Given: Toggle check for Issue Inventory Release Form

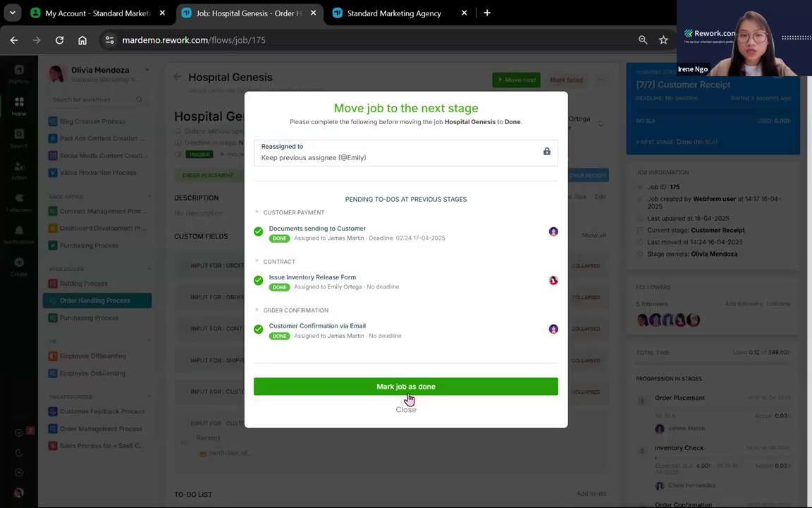Looking at the screenshot, I should pos(259,280).
